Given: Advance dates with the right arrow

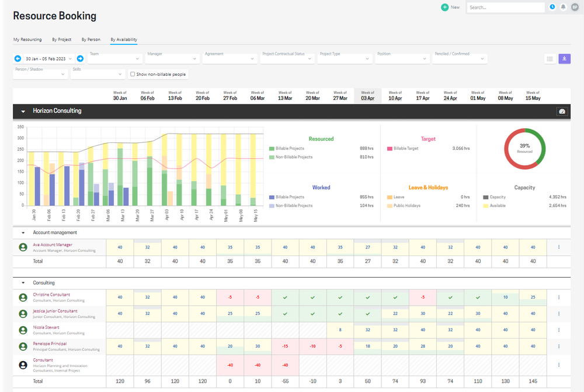Looking at the screenshot, I should click(x=80, y=58).
